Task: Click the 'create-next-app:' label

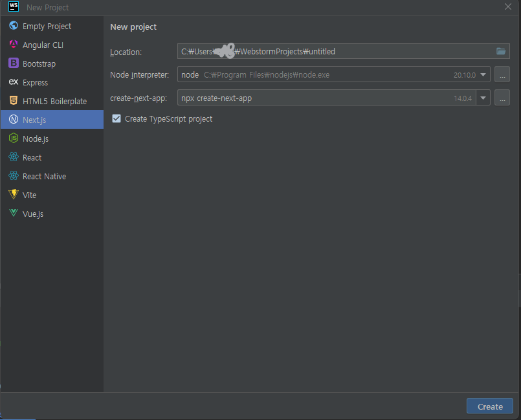Action: [139, 98]
